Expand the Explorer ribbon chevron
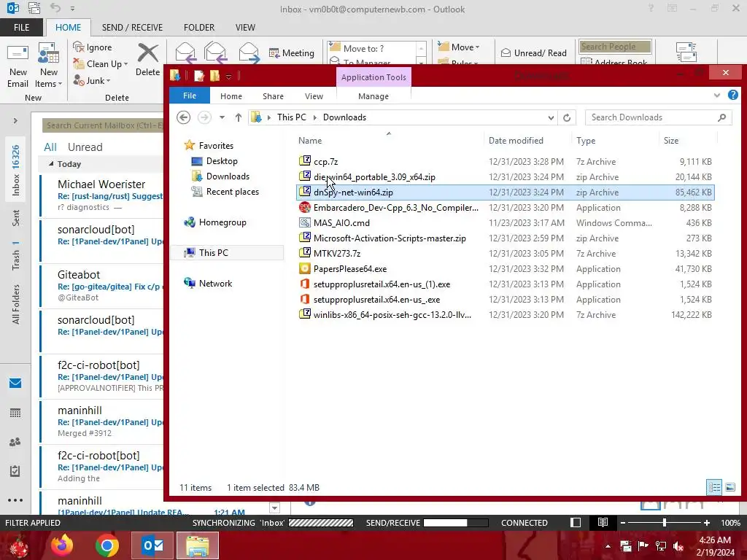747x560 pixels. tap(717, 96)
